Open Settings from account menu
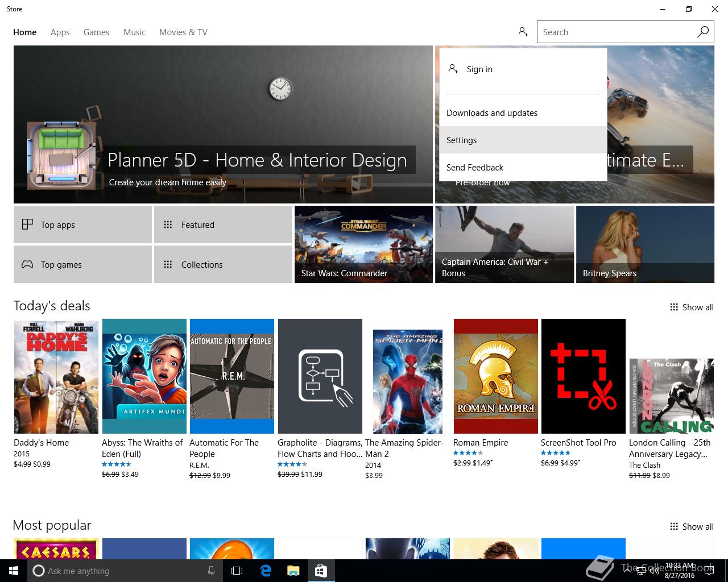Viewport: 728px width, 582px height. tap(523, 140)
